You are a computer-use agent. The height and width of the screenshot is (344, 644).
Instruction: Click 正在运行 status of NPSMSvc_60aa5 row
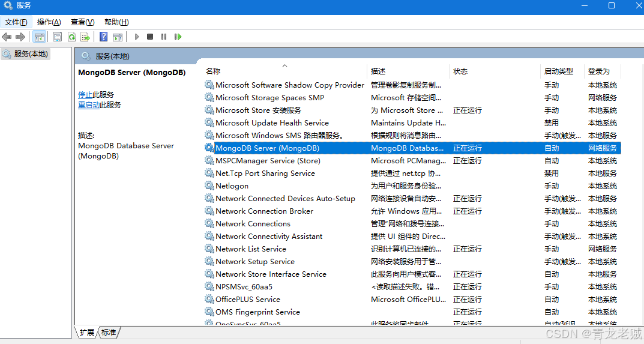[x=468, y=287]
